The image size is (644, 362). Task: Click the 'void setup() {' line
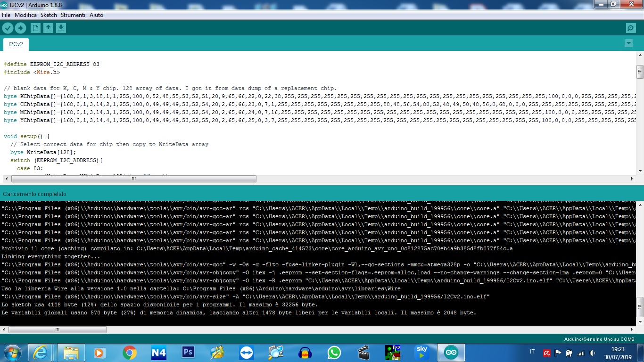click(x=26, y=136)
